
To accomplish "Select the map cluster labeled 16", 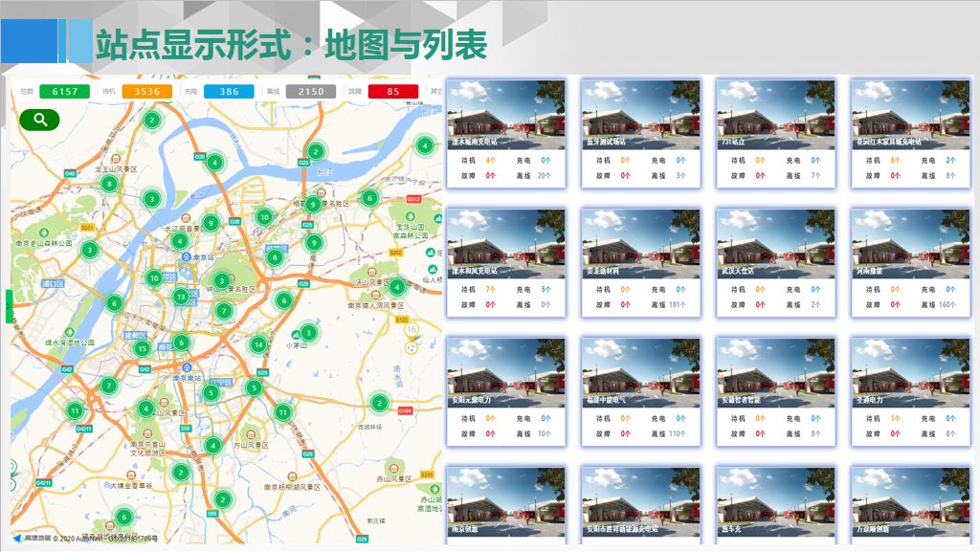I will [412, 329].
